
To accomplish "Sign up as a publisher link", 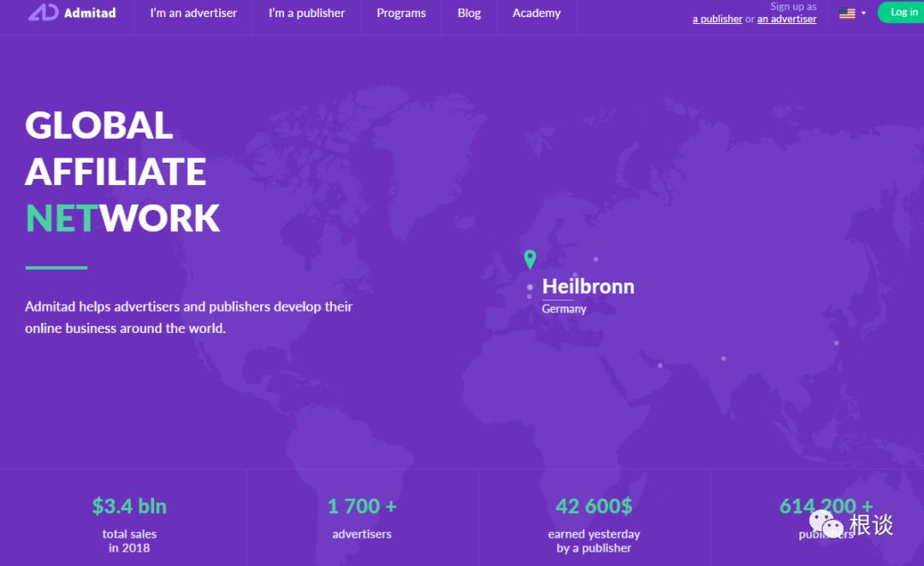I will point(717,19).
